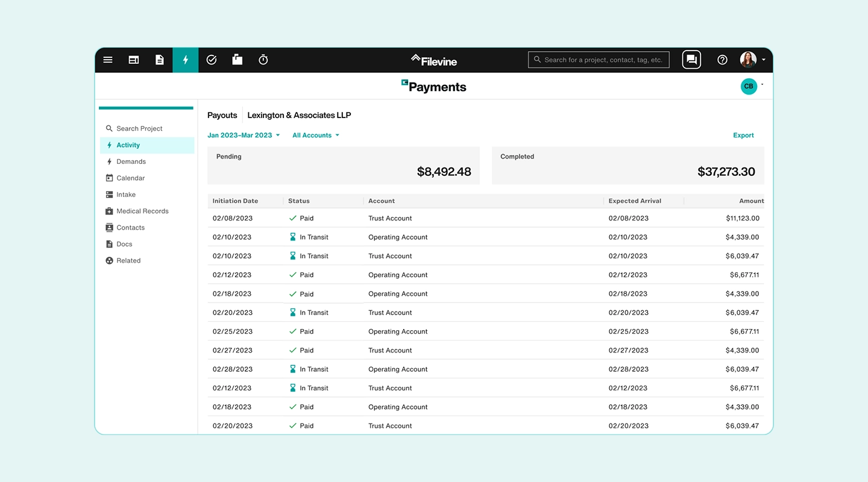Click the Pending total $8,492.48
Viewport: 868px width, 482px height.
[444, 172]
